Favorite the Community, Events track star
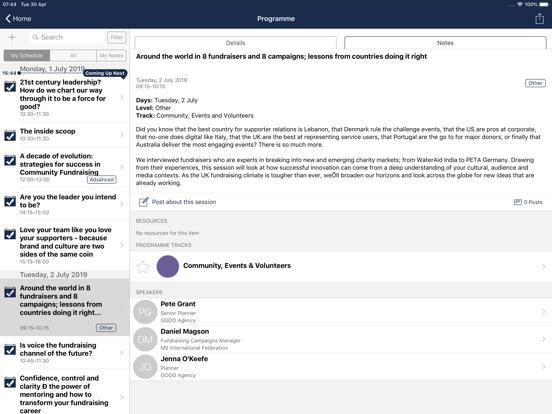This screenshot has height=414, width=552. point(143,266)
